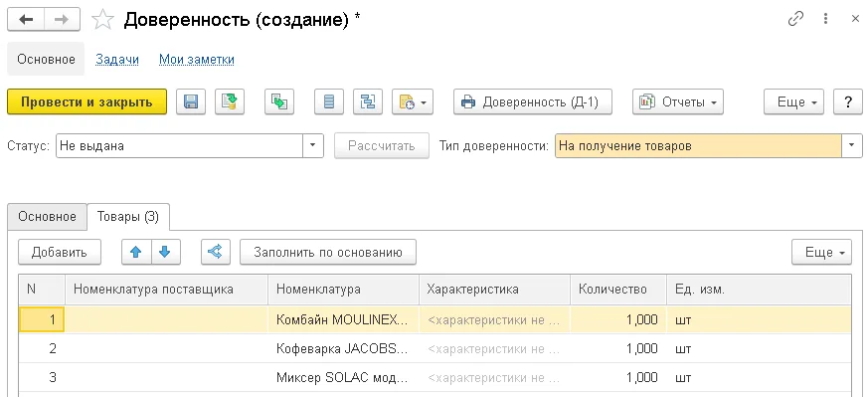Open the toolbar Еще menu next to help
The width and height of the screenshot is (868, 397).
point(793,101)
